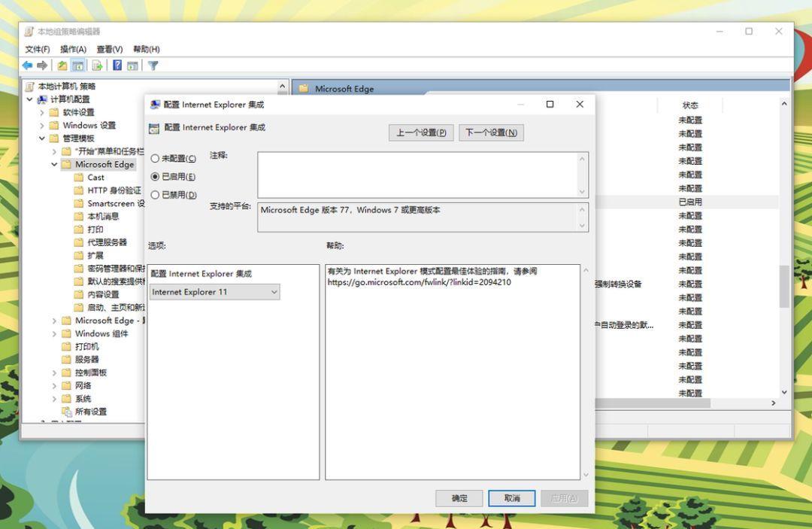Expand the Windows 设置 tree node
Viewport: 812px width, 529px height.
[x=42, y=126]
